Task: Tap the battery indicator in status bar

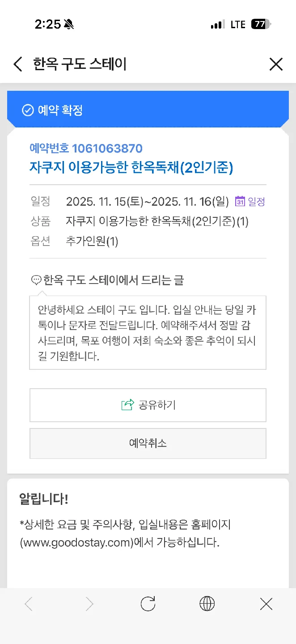Action: (261, 25)
